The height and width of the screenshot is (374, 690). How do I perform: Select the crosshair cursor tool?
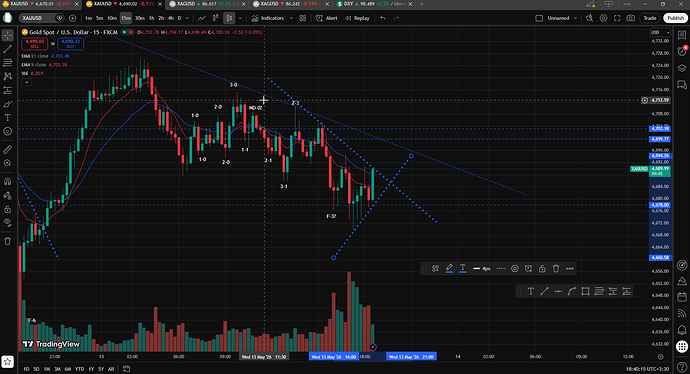click(x=7, y=35)
